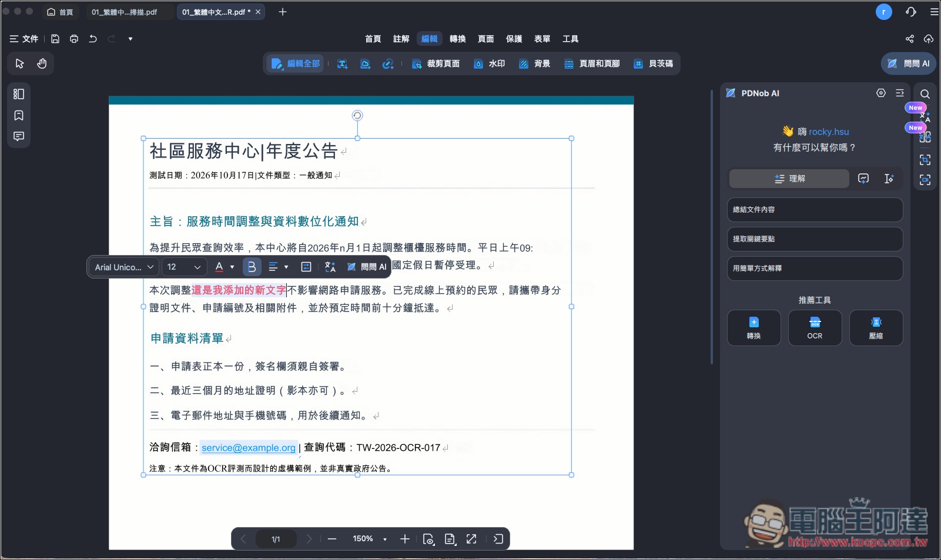Switch to the 註解 annotation tab
Image resolution: width=941 pixels, height=560 pixels.
click(401, 39)
